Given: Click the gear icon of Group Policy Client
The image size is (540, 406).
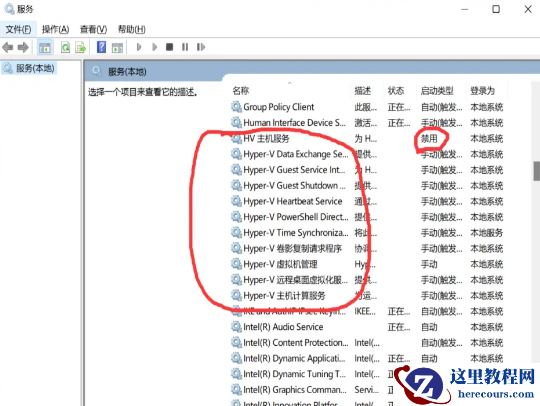Looking at the screenshot, I should click(x=236, y=107).
